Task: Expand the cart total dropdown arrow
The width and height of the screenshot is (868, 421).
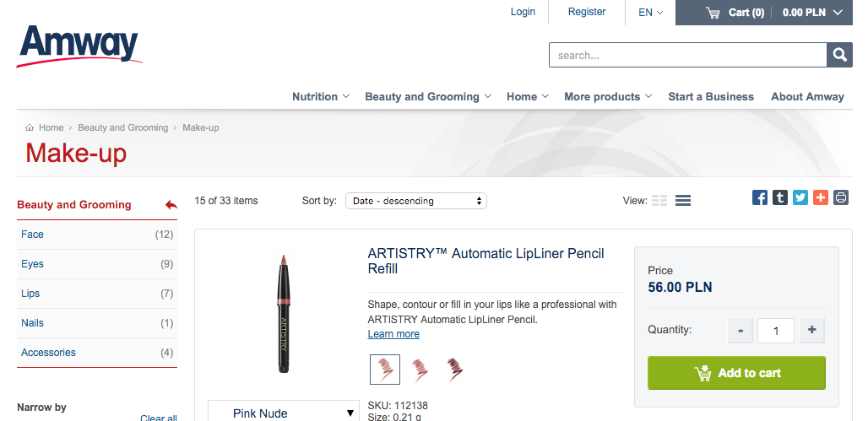Action: click(x=838, y=12)
